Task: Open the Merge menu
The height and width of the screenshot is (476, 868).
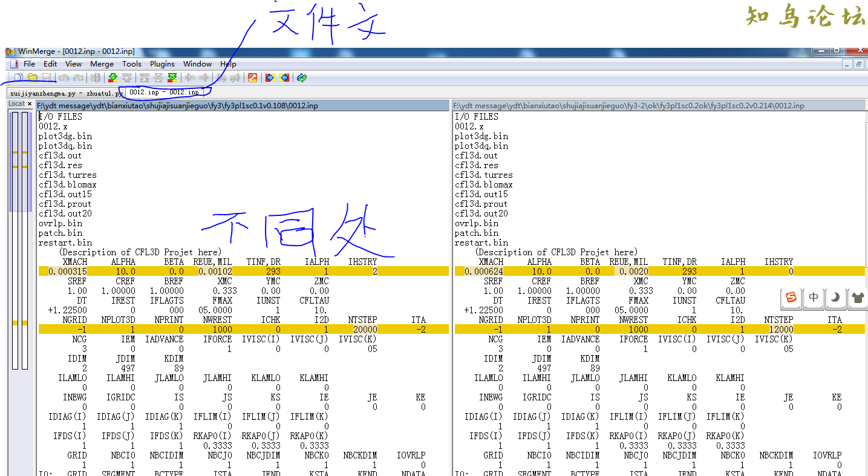Action: coord(102,64)
